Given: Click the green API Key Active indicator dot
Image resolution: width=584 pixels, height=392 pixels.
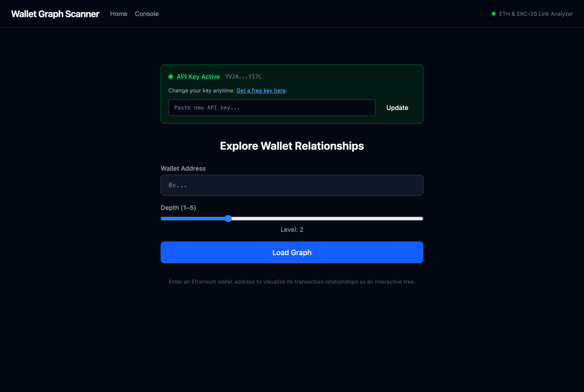Looking at the screenshot, I should (171, 77).
